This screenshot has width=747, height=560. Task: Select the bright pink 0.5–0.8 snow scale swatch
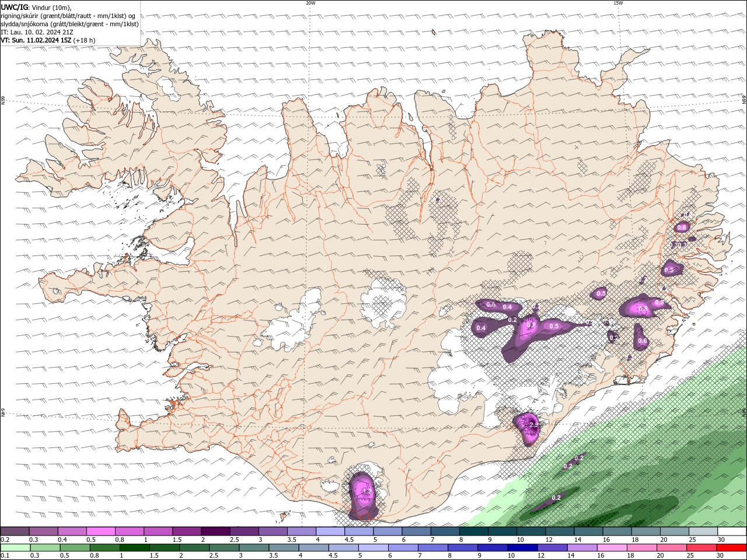pos(100,531)
